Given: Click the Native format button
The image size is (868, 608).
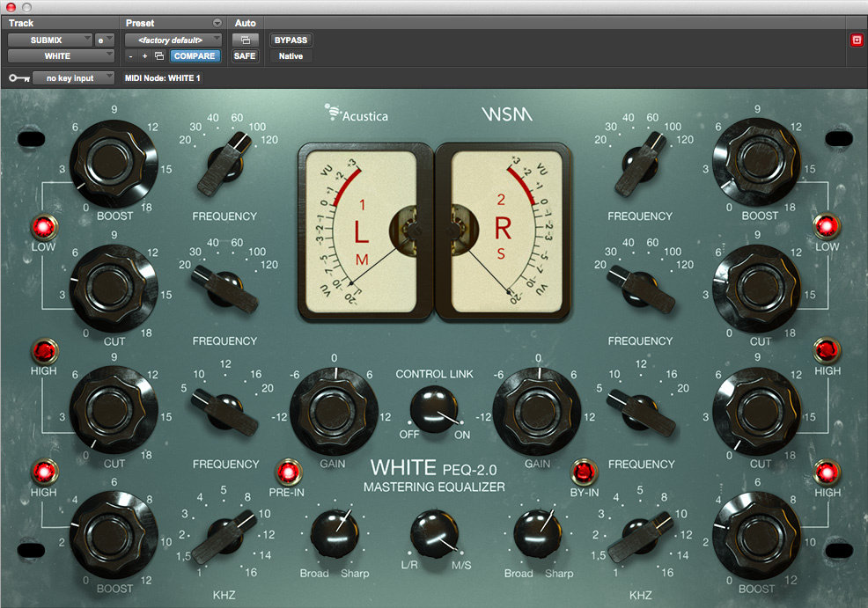Looking at the screenshot, I should pyautogui.click(x=291, y=56).
